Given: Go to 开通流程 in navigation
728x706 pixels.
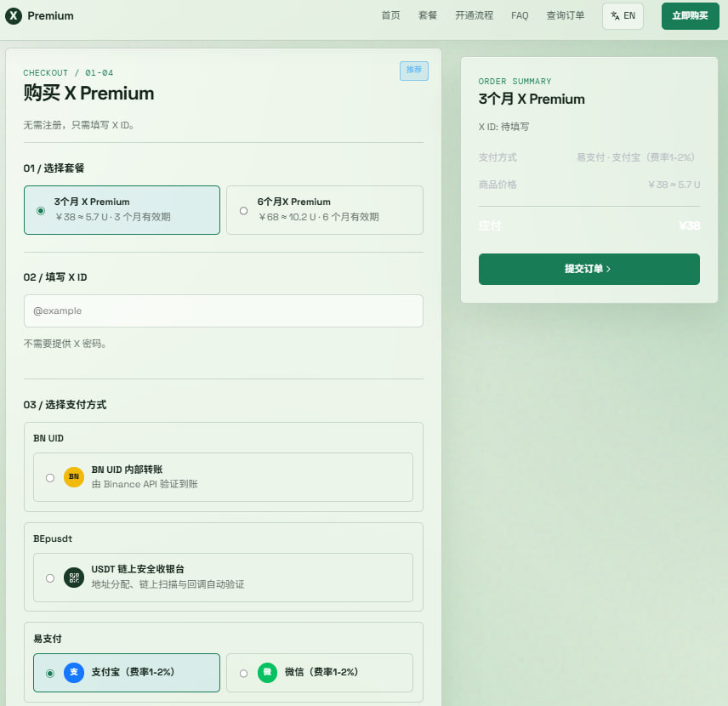Looking at the screenshot, I should coord(474,16).
